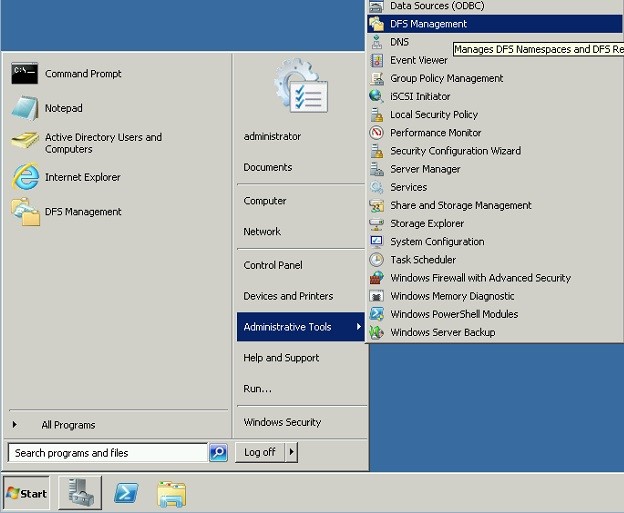Click the search magnifier button

218,453
